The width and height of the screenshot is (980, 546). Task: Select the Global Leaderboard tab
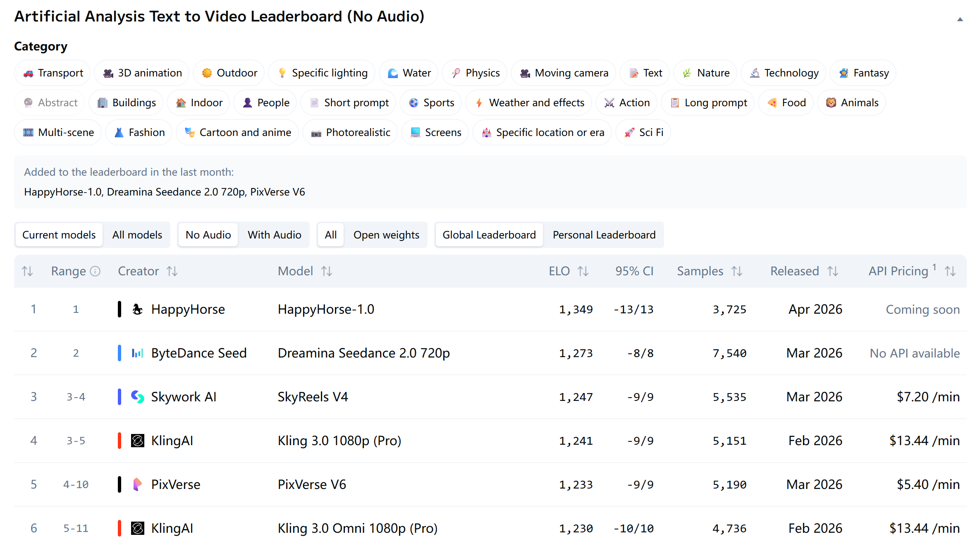[489, 235]
